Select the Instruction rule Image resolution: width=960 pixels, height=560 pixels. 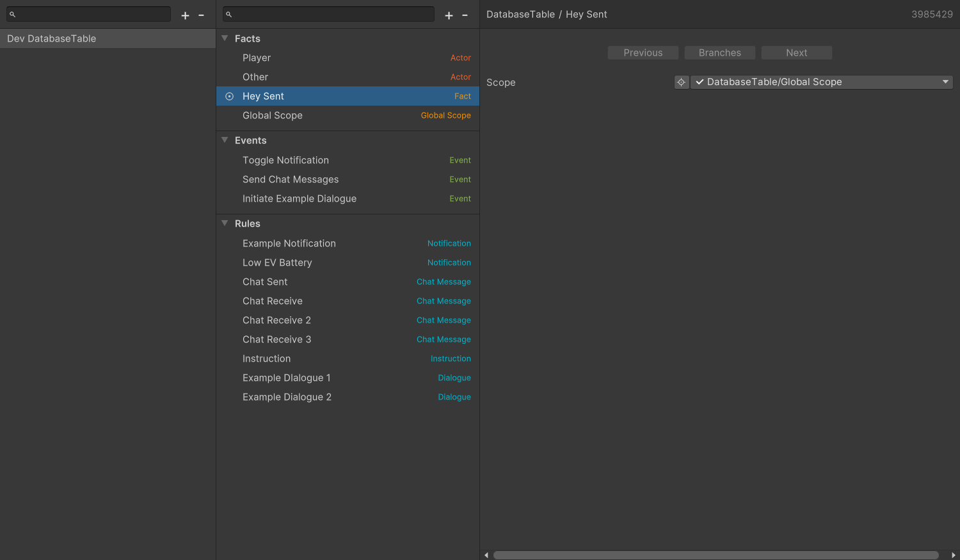[x=348, y=358]
